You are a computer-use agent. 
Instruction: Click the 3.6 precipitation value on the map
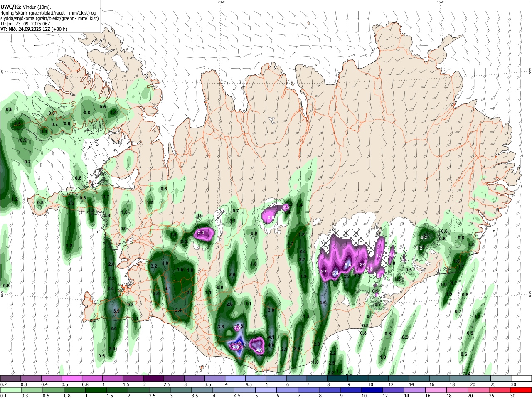point(221,327)
